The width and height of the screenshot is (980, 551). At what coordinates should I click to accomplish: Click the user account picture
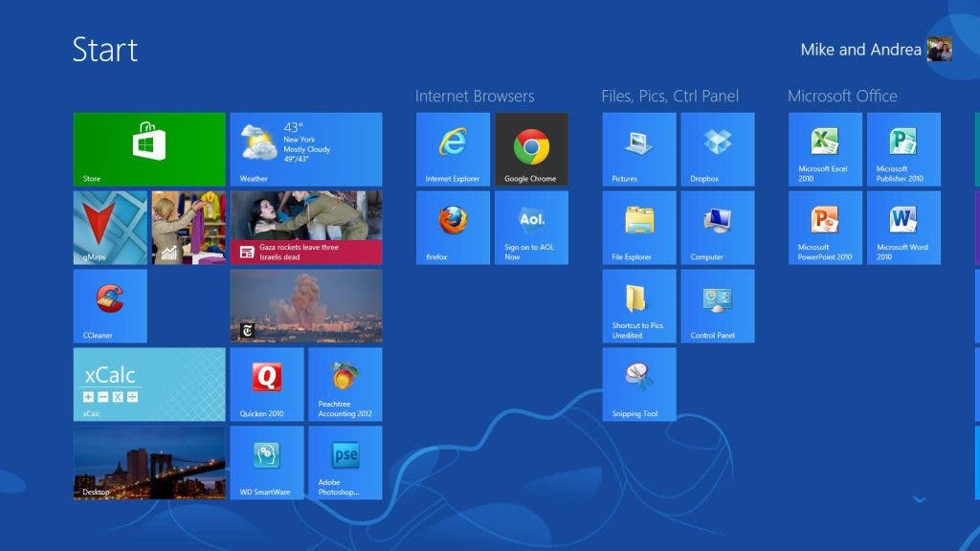(x=940, y=50)
